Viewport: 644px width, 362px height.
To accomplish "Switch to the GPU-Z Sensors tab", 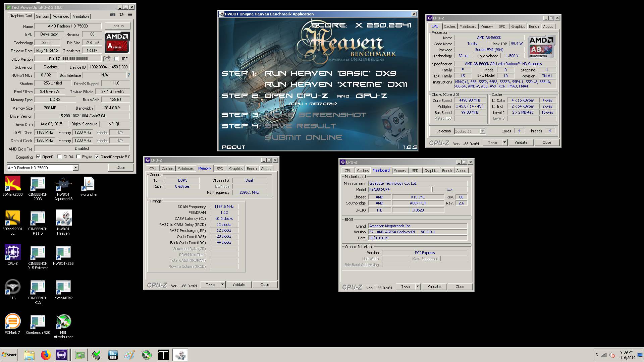I will pyautogui.click(x=42, y=16).
